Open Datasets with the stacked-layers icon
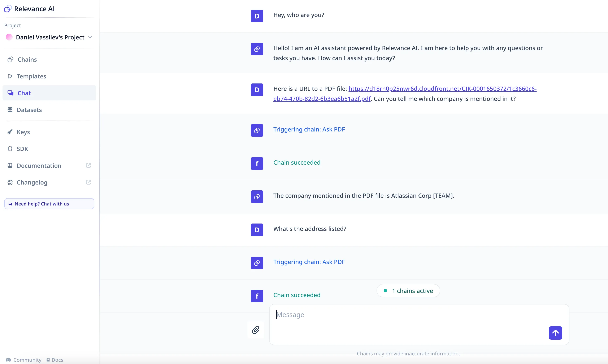Image resolution: width=608 pixels, height=364 pixels. [10, 110]
